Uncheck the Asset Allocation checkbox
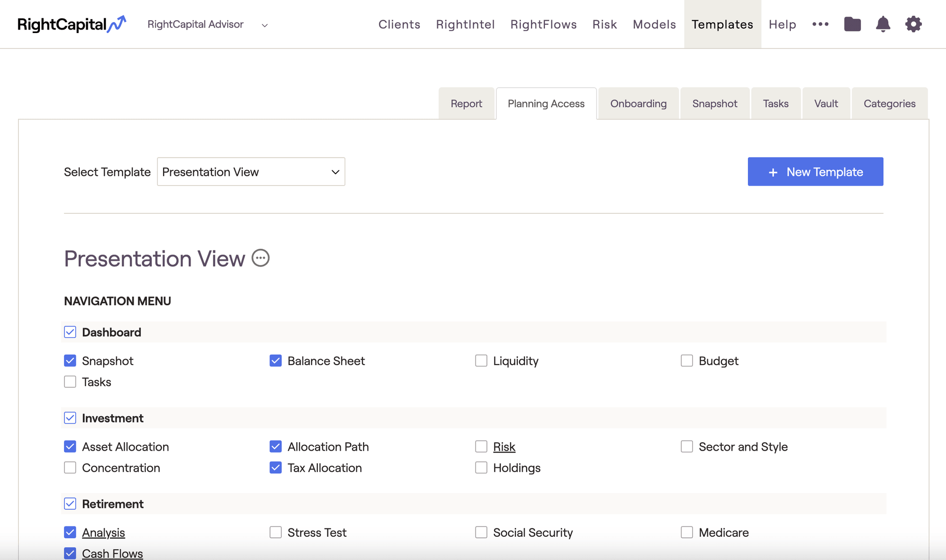 (x=70, y=447)
